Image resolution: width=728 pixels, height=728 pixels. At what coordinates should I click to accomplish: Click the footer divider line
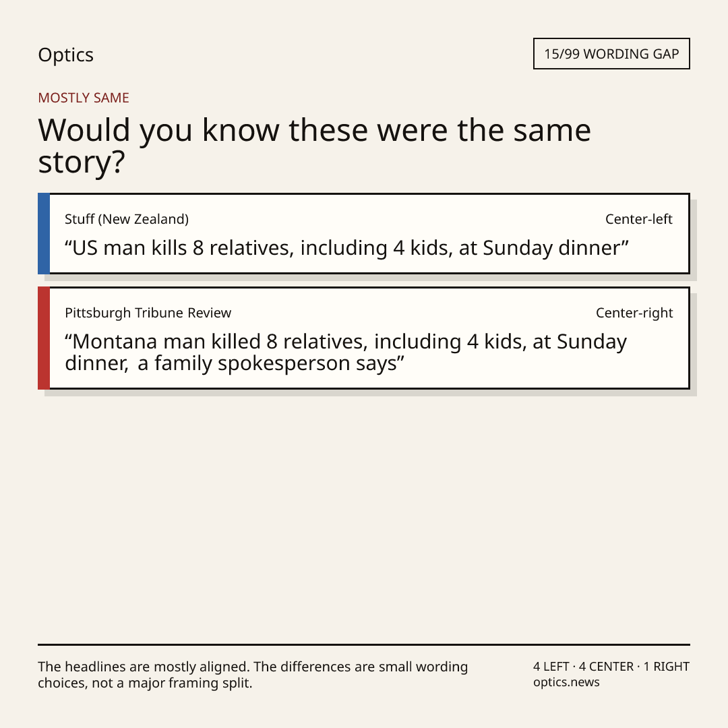pyautogui.click(x=364, y=644)
